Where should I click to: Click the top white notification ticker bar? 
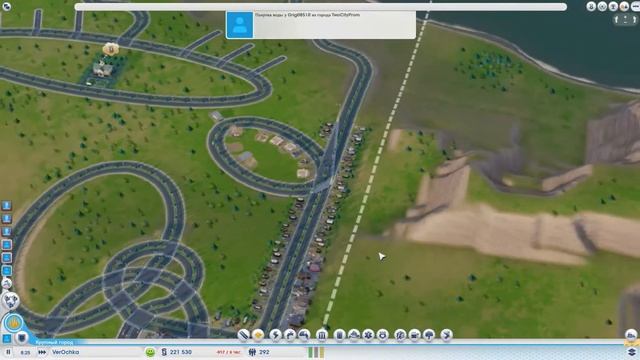[x=321, y=7]
